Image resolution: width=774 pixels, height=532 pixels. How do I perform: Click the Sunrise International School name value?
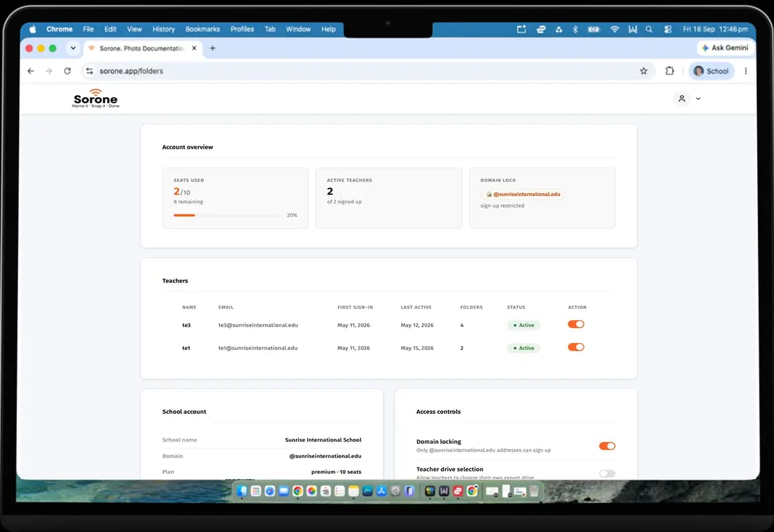coord(323,440)
